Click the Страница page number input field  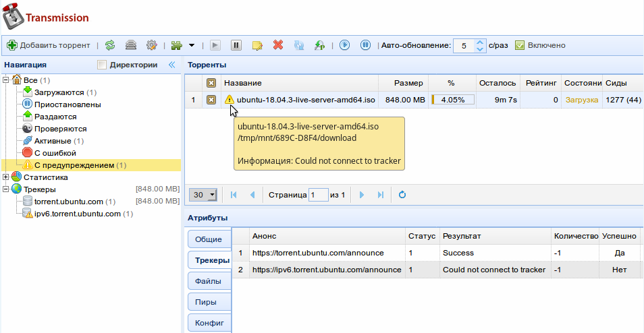pyautogui.click(x=318, y=195)
